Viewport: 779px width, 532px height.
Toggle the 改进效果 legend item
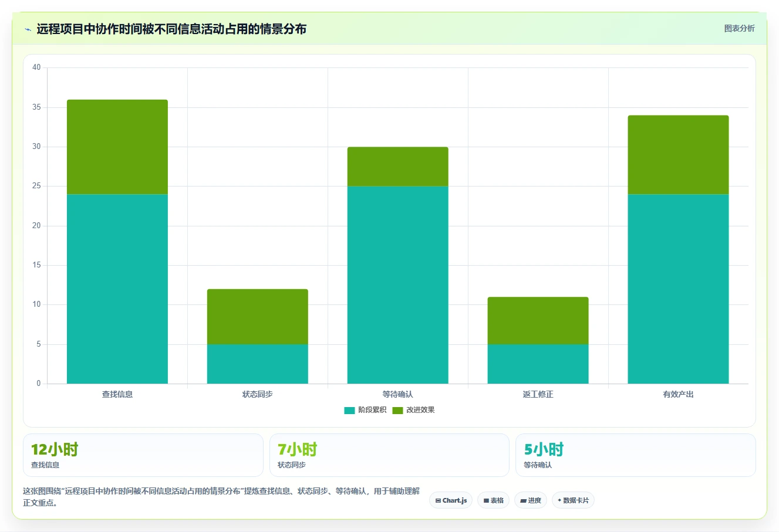pyautogui.click(x=414, y=410)
